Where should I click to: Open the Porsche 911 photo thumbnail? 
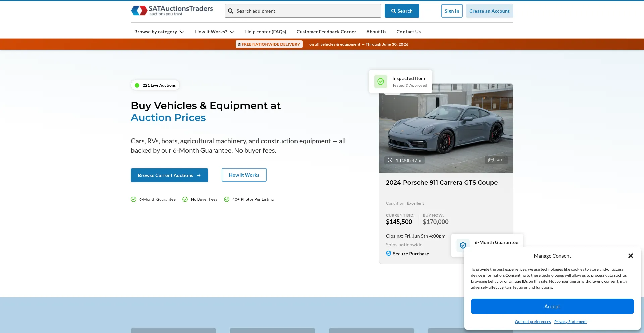pyautogui.click(x=446, y=128)
